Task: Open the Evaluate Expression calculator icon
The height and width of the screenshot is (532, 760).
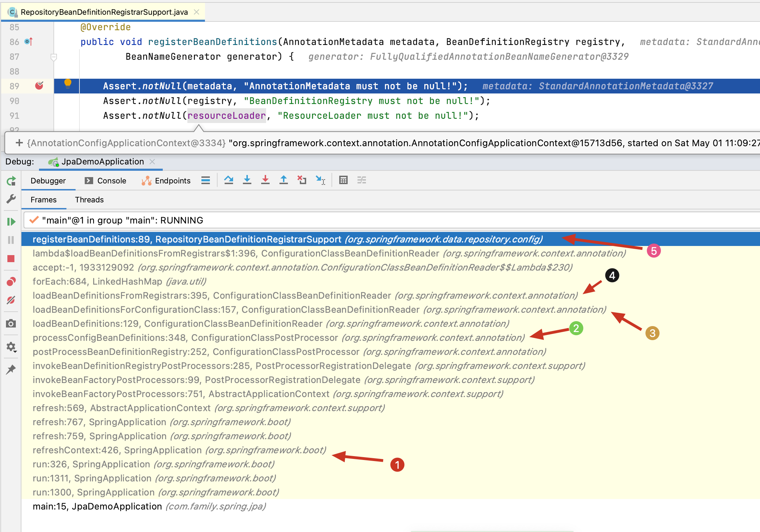Action: (343, 180)
